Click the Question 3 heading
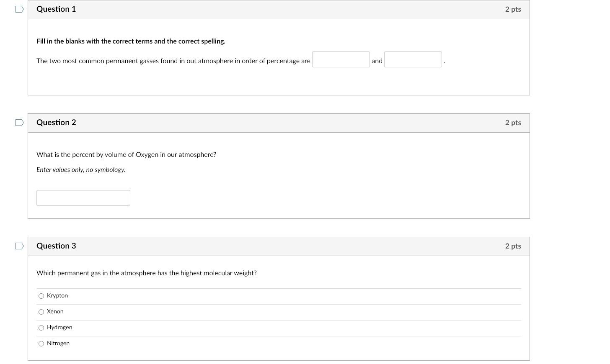Image resolution: width=610 pixels, height=364 pixels. 56,246
